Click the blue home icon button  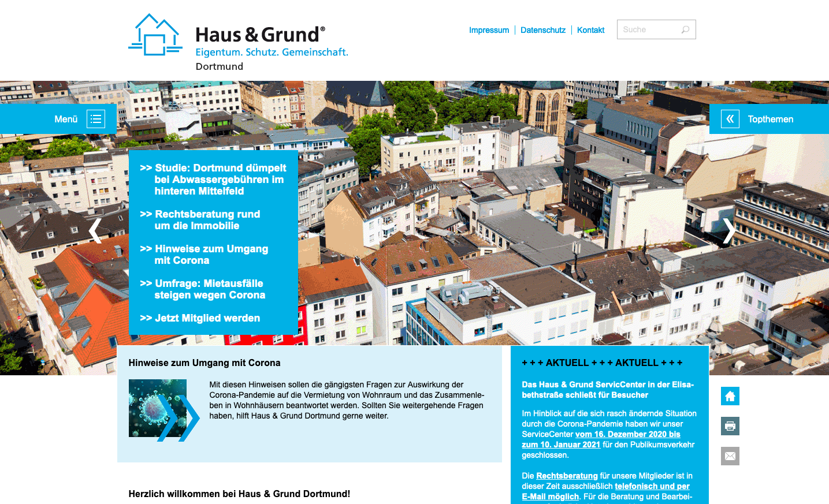[730, 396]
